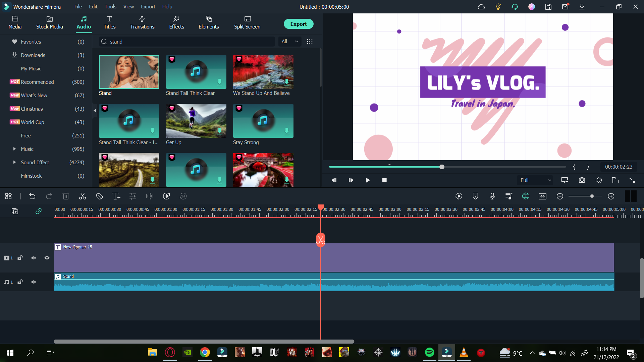Toggle visibility of New Opener 15 layer
644x362 pixels.
point(46,258)
